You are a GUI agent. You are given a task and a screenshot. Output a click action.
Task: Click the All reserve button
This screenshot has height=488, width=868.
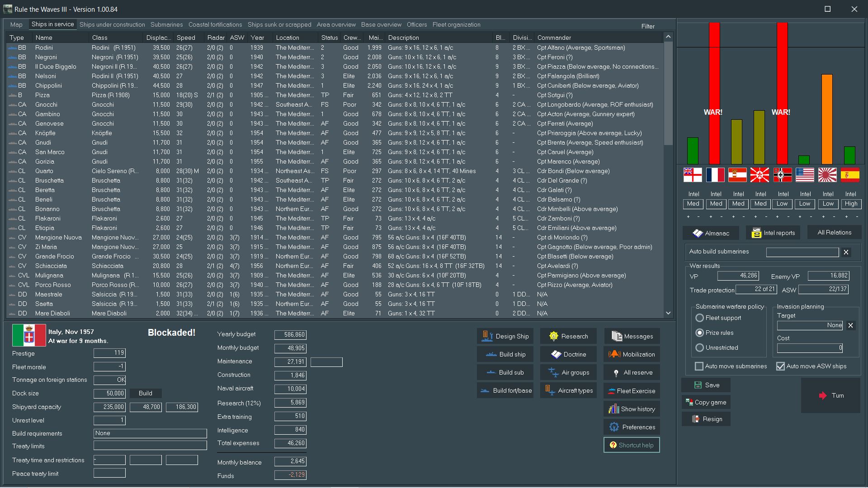[x=632, y=372]
